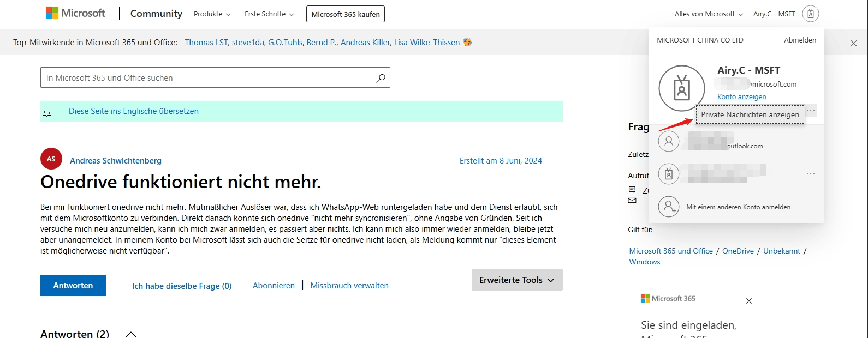Open more options for third listed account
This screenshot has width=868, height=338.
tap(811, 174)
